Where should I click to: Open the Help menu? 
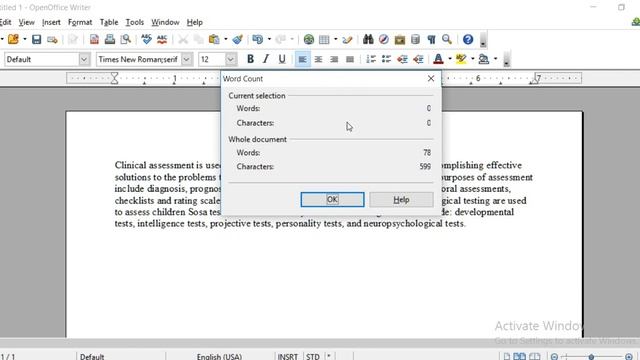[x=195, y=22]
